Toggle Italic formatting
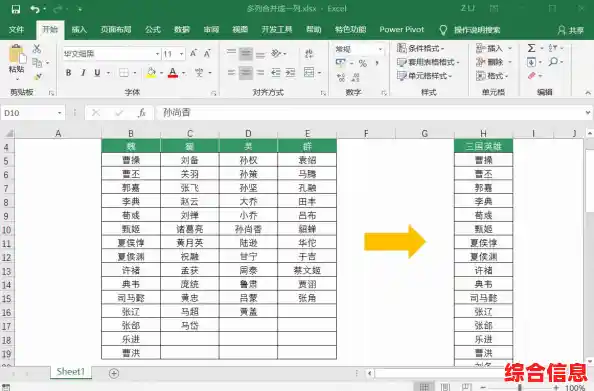The height and width of the screenshot is (391, 594). tap(83, 73)
